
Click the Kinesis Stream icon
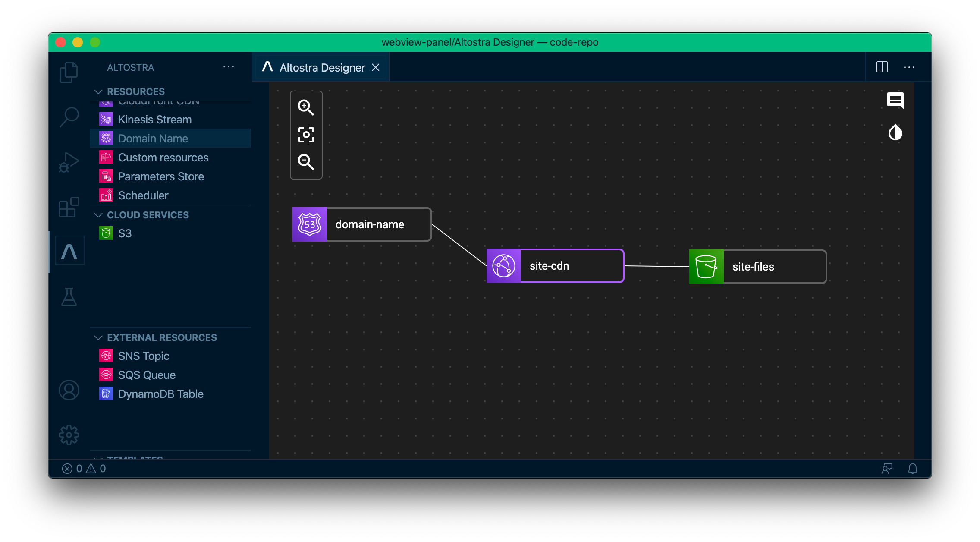tap(106, 119)
